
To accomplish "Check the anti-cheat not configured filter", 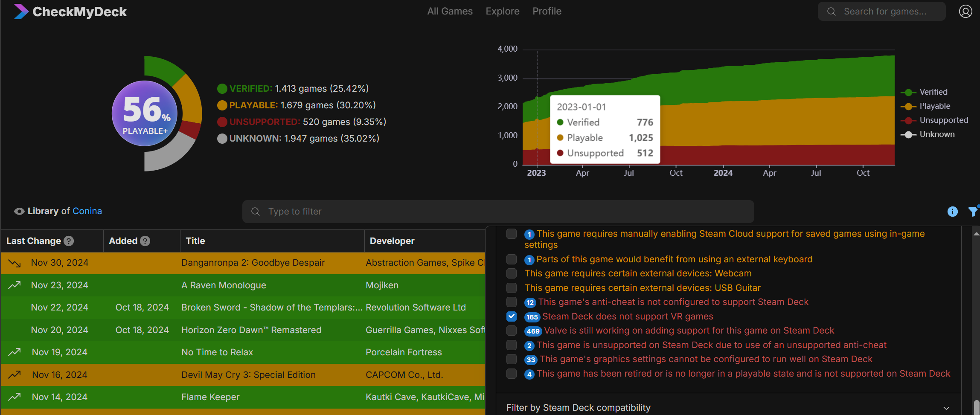I will click(x=512, y=302).
